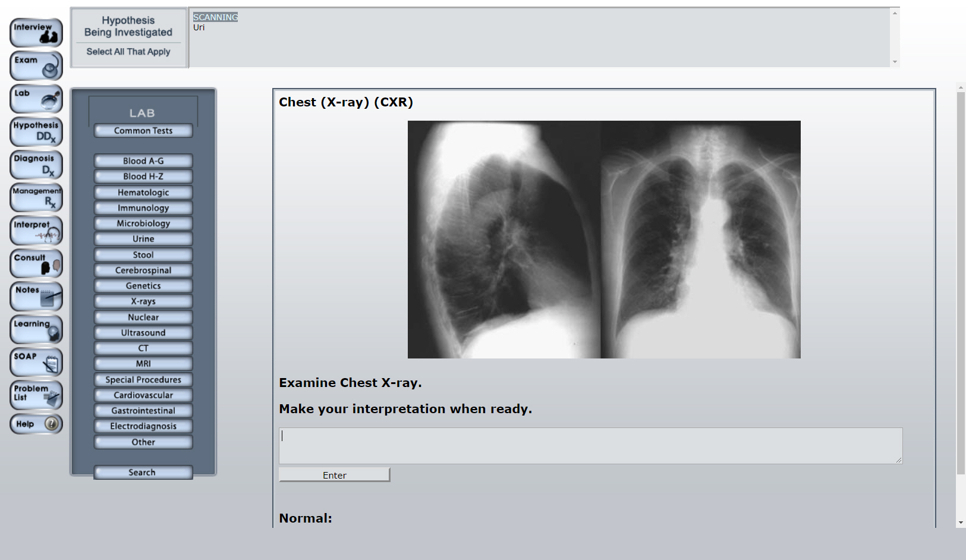The height and width of the screenshot is (560, 966).
Task: Click main page scroll-up arrow
Action: coord(961,87)
